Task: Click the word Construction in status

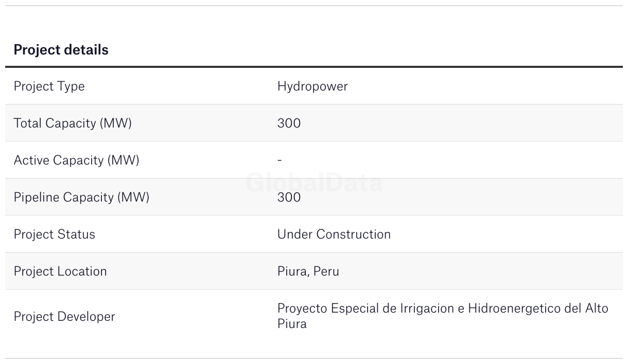Action: click(x=354, y=234)
